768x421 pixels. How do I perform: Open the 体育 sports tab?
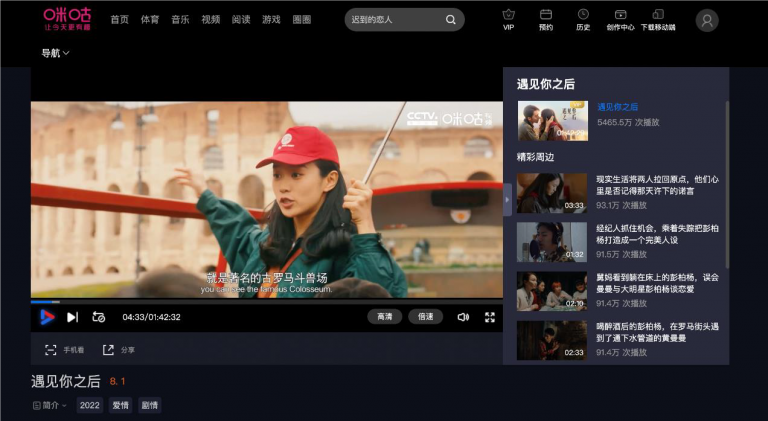click(150, 20)
